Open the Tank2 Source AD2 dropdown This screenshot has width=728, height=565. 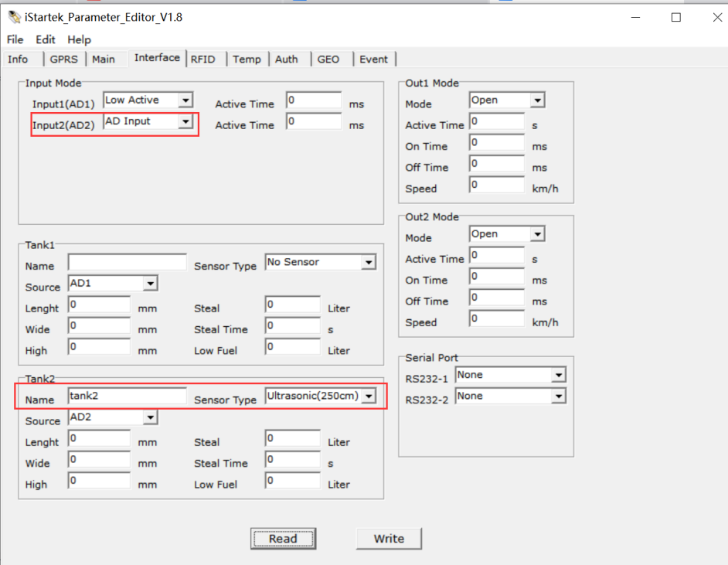click(x=150, y=418)
